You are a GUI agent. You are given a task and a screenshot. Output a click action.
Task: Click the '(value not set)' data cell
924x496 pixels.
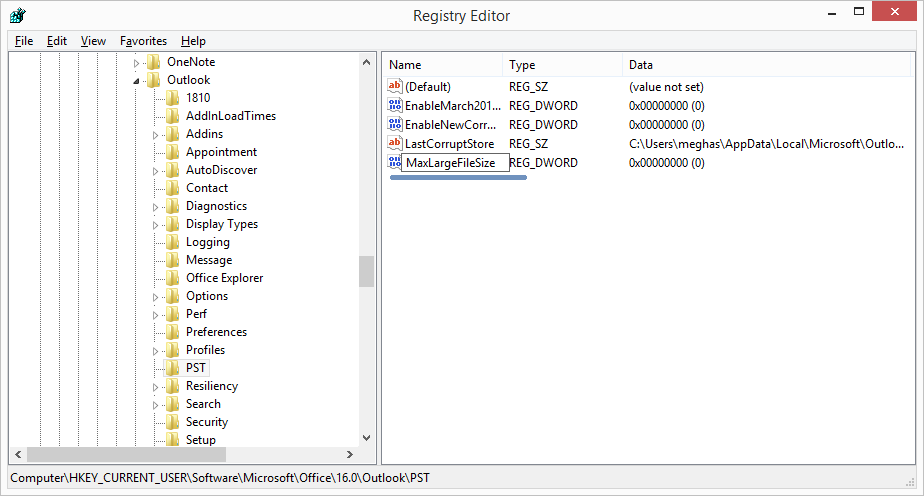tap(666, 87)
